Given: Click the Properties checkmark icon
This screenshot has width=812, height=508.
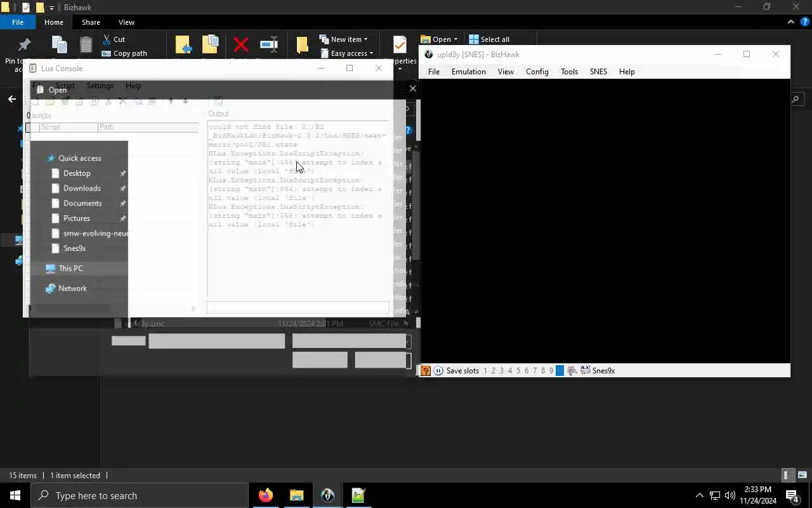Looking at the screenshot, I should (400, 44).
